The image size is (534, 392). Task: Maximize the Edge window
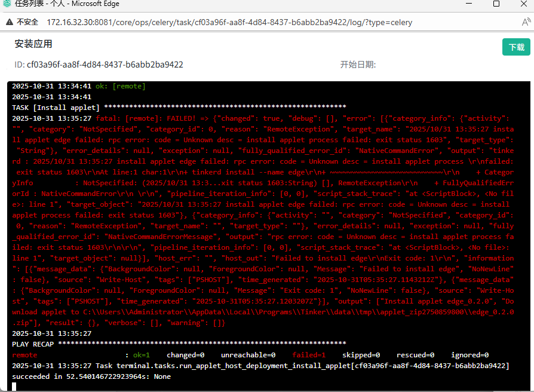click(496, 4)
